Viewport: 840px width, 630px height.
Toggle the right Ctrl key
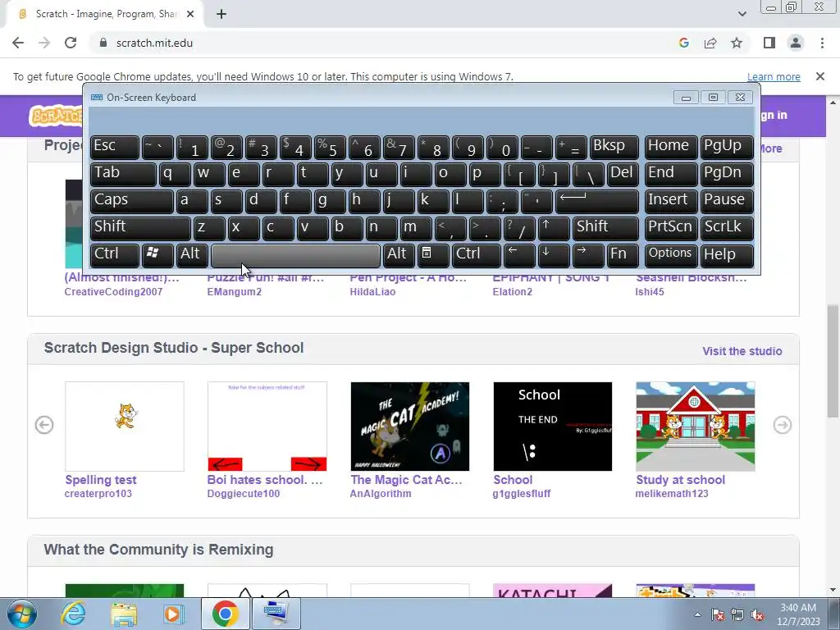coord(477,254)
